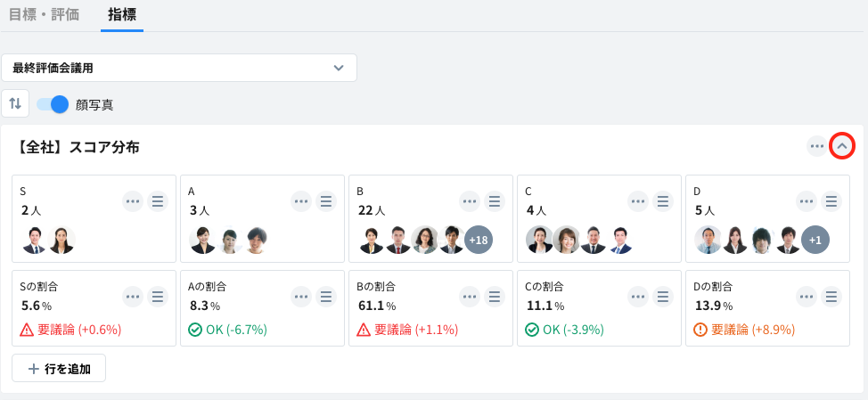The width and height of the screenshot is (868, 400).
Task: Toggle the 顔写真 switch off
Action: [53, 104]
